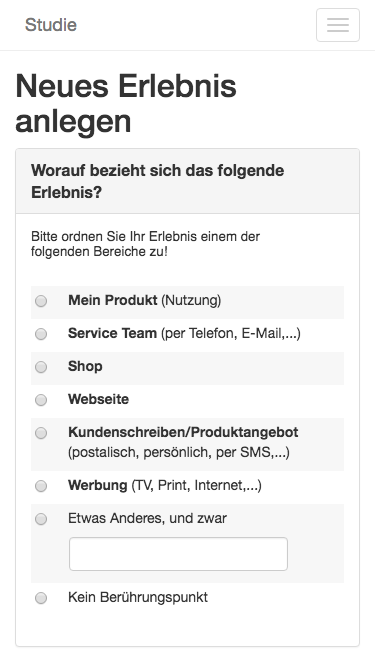Click the 'Neues Erlebnis anlegen' page title
The height and width of the screenshot is (667, 375).
(x=126, y=103)
